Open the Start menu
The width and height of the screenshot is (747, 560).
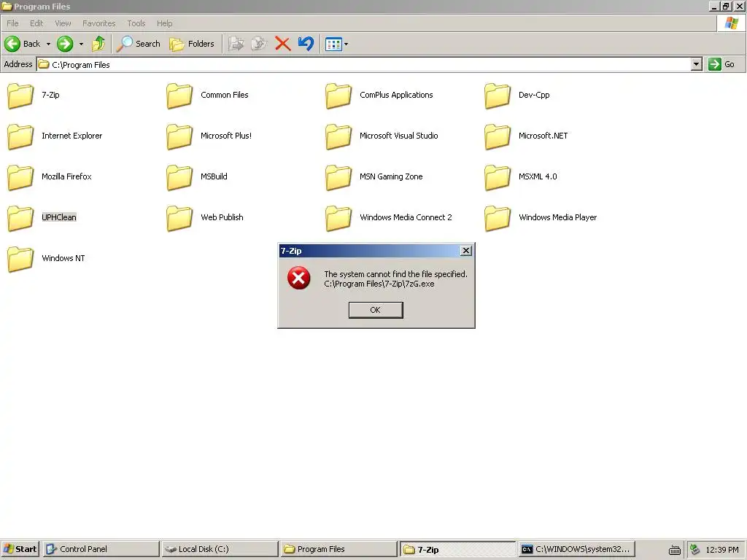pos(20,549)
